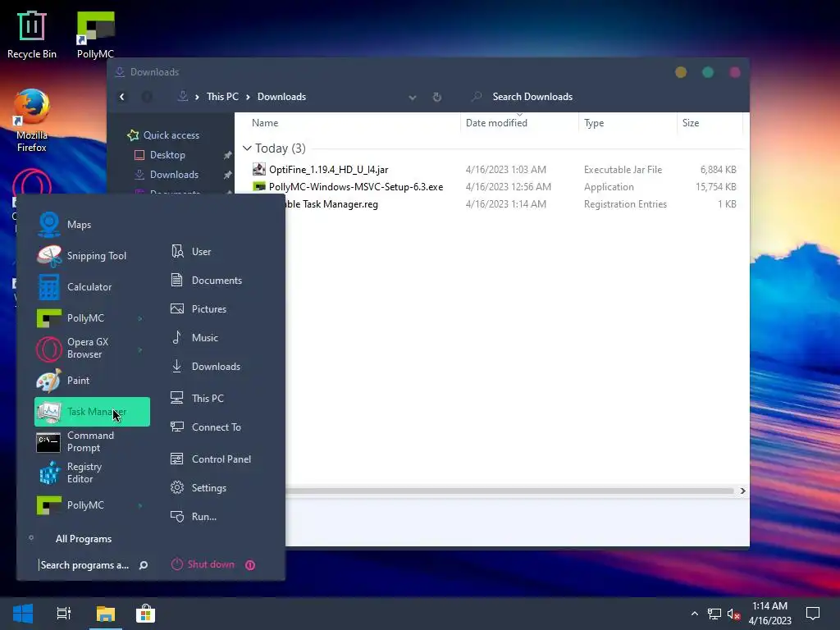Launch Snipping Tool from start menu
Viewport: 840px width, 630px height.
click(92, 256)
